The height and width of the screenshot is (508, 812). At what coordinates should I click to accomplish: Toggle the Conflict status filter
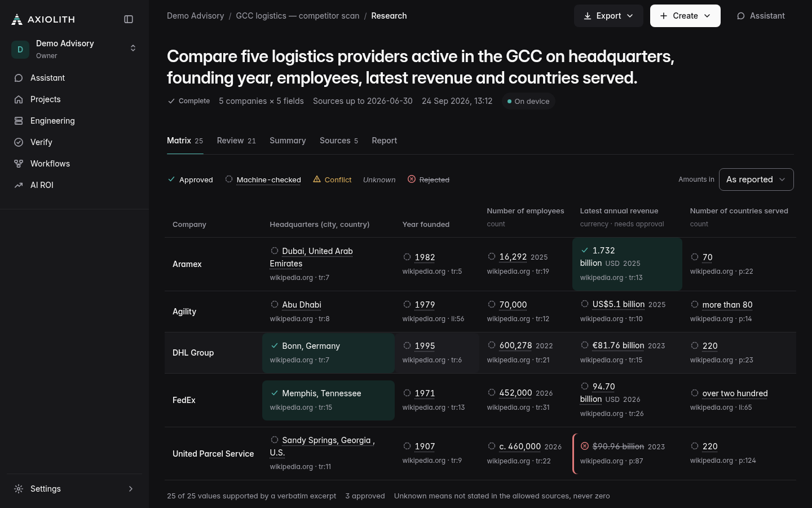click(x=332, y=179)
